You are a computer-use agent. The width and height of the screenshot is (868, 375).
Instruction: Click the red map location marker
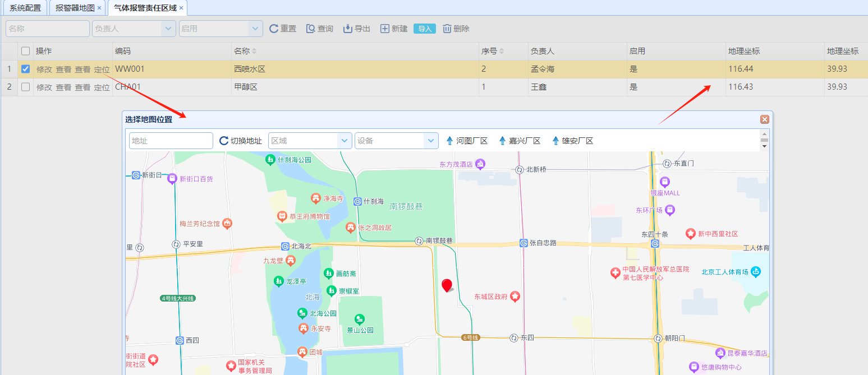(447, 285)
